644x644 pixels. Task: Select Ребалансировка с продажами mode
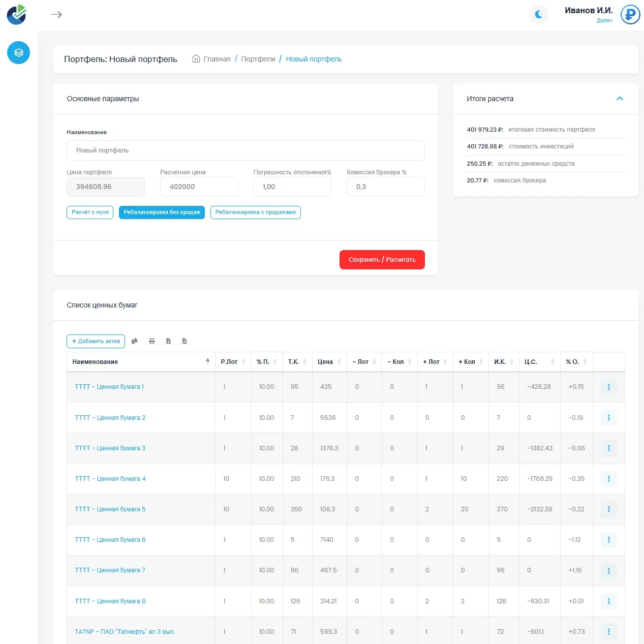pyautogui.click(x=256, y=212)
